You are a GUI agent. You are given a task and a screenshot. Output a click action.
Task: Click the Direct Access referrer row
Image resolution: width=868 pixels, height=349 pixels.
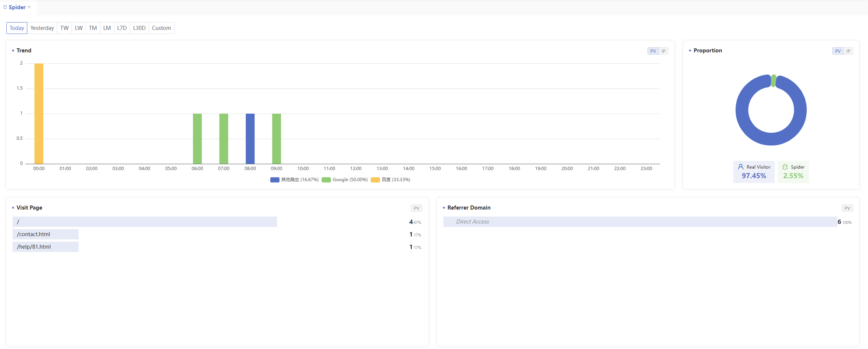click(472, 222)
